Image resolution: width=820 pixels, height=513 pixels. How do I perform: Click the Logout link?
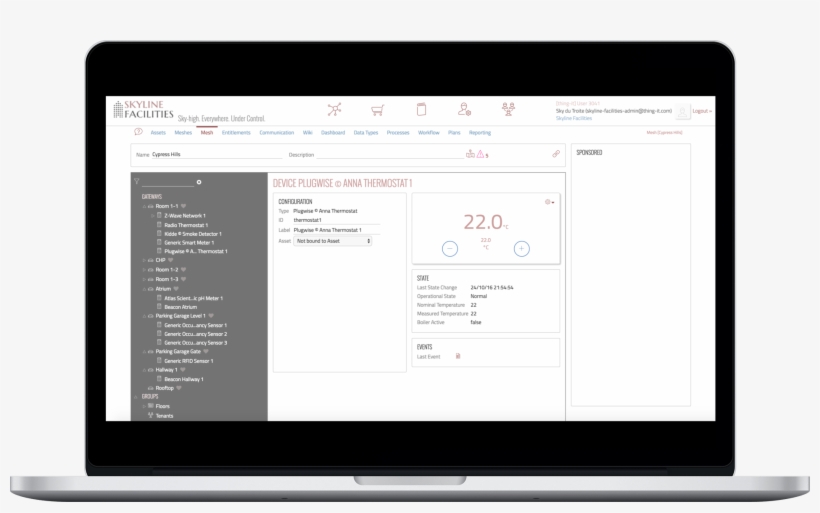coord(702,111)
